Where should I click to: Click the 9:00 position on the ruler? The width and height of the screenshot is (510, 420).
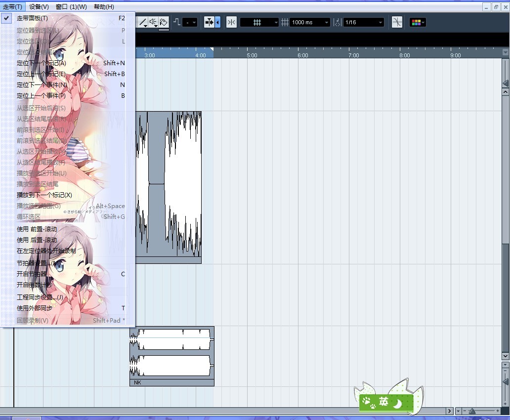click(x=455, y=55)
